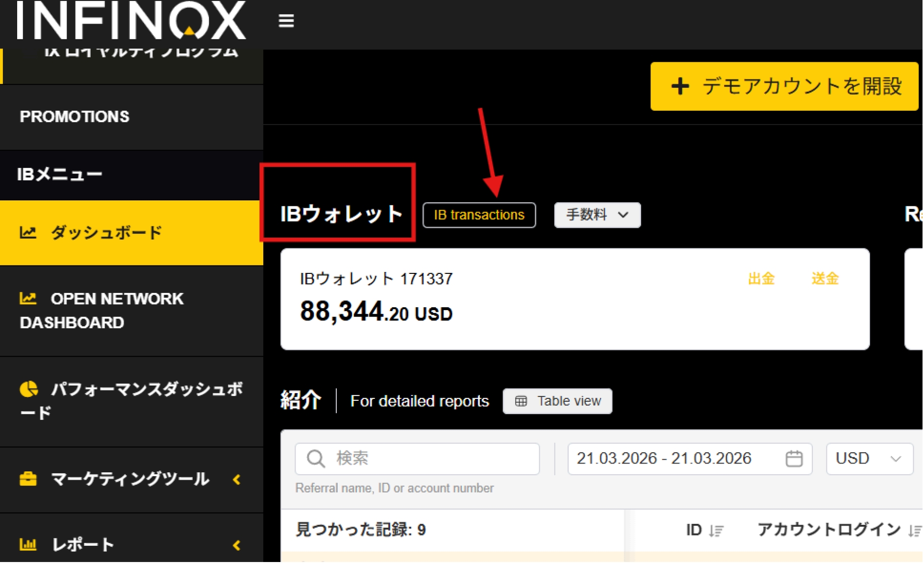Sort by ID column icon
The height and width of the screenshot is (563, 924).
tap(716, 531)
